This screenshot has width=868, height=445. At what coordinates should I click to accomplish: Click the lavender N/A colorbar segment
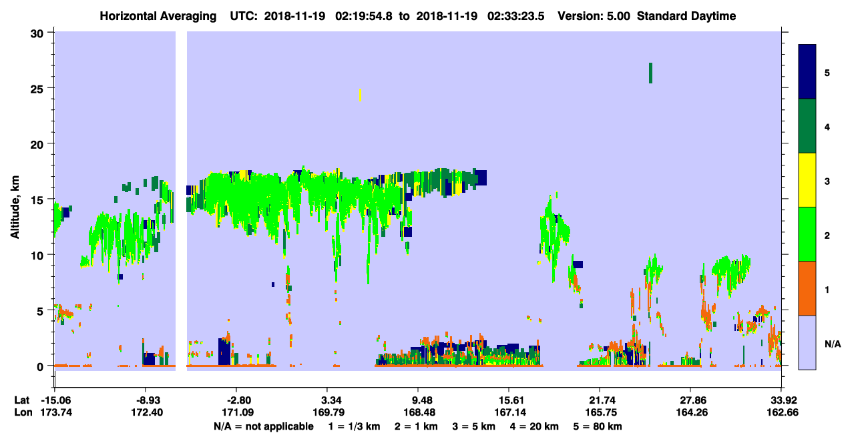[807, 342]
